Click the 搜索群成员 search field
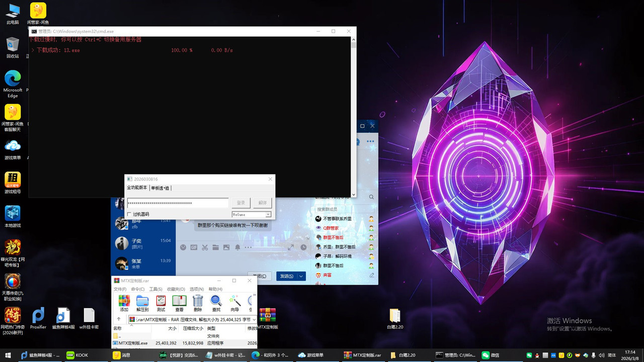Viewport: 644px width, 362px height. 345,209
